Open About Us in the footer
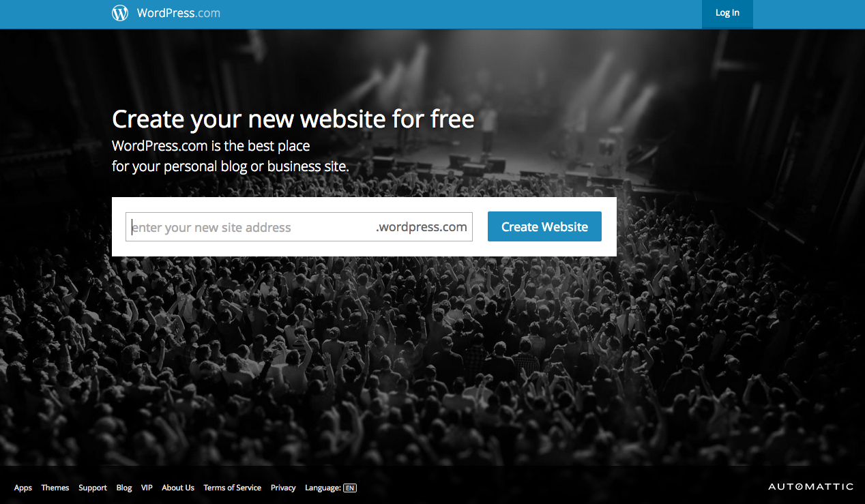This screenshot has height=504, width=865. coord(178,488)
